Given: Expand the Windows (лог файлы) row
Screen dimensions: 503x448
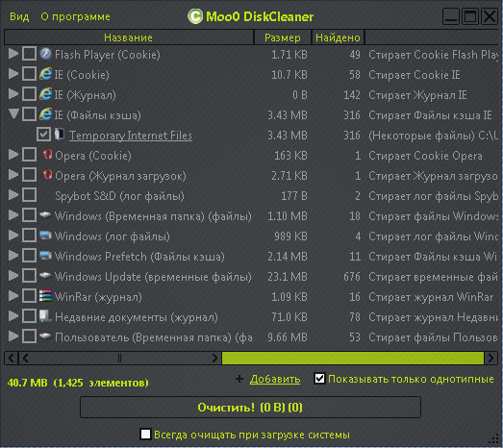Looking at the screenshot, I should point(13,236).
